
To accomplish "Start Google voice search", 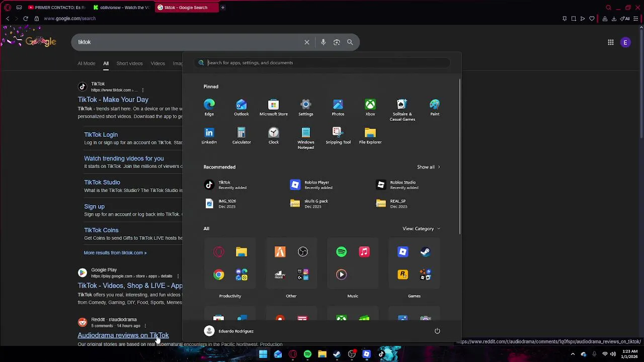I will click(x=323, y=42).
